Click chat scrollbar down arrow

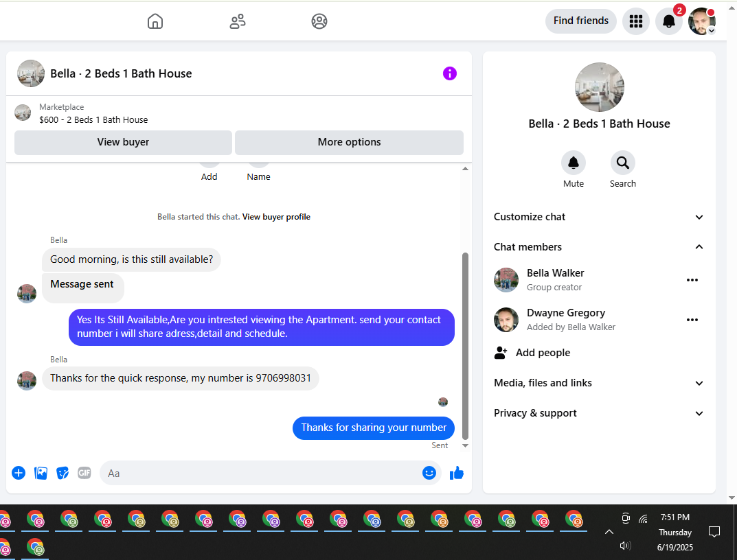(465, 446)
